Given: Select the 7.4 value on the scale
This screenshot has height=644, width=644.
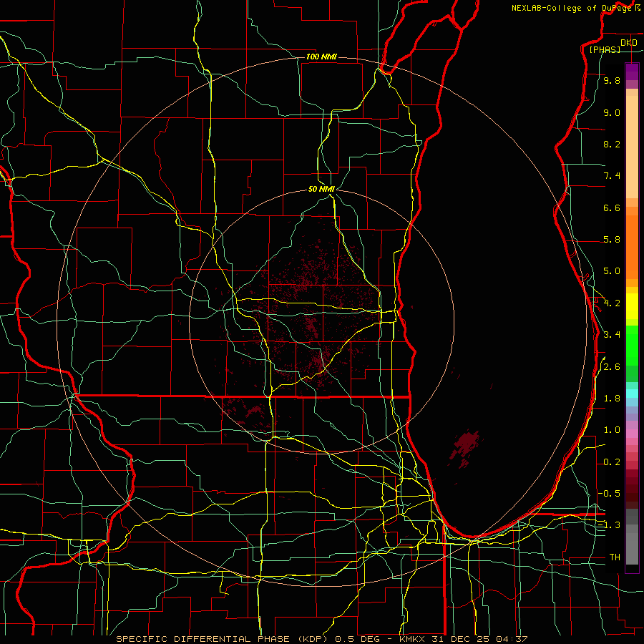Looking at the screenshot, I should (x=612, y=176).
